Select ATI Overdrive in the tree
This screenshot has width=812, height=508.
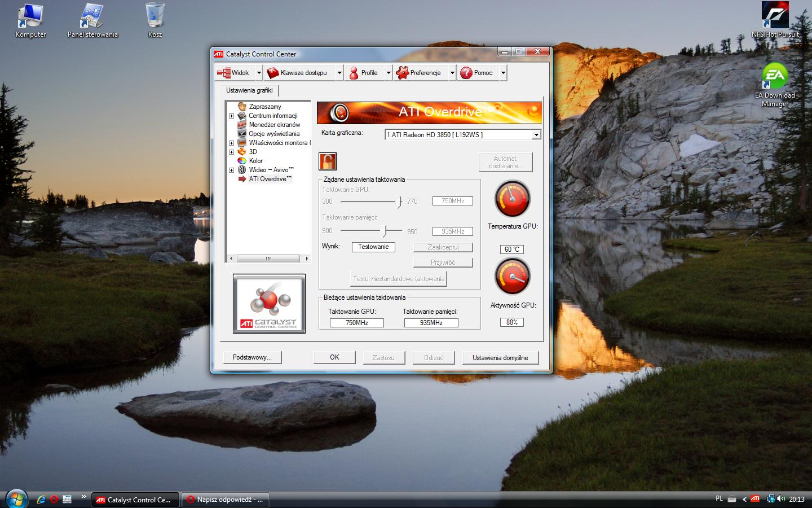(270, 179)
